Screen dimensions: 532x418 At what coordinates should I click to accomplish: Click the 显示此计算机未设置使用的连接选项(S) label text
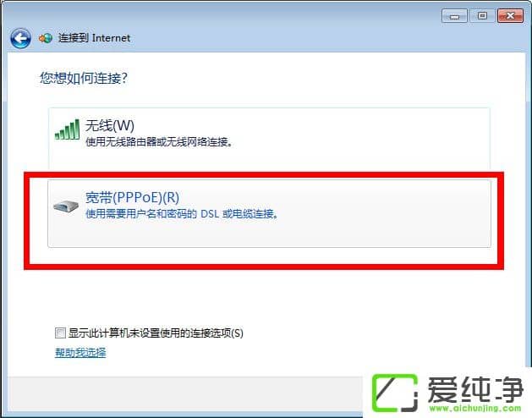tap(156, 333)
